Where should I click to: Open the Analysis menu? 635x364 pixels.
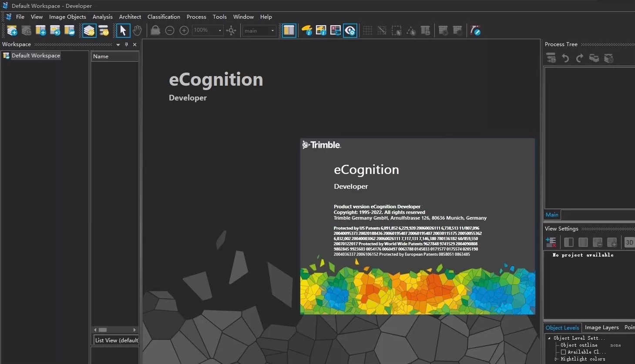pyautogui.click(x=103, y=17)
